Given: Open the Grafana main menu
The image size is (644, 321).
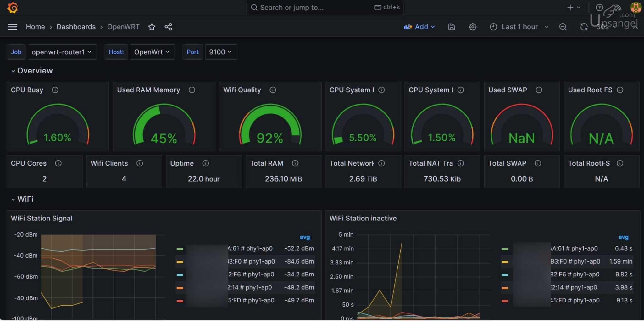Looking at the screenshot, I should pos(12,27).
